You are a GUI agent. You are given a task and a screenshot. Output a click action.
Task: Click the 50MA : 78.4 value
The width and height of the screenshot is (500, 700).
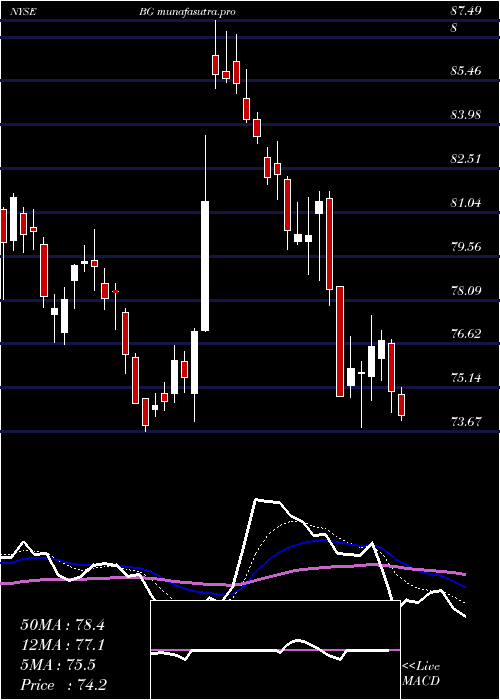click(x=62, y=625)
